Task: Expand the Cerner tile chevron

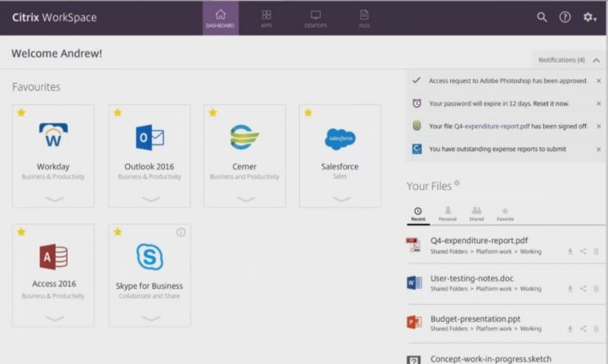Action: pyautogui.click(x=246, y=199)
